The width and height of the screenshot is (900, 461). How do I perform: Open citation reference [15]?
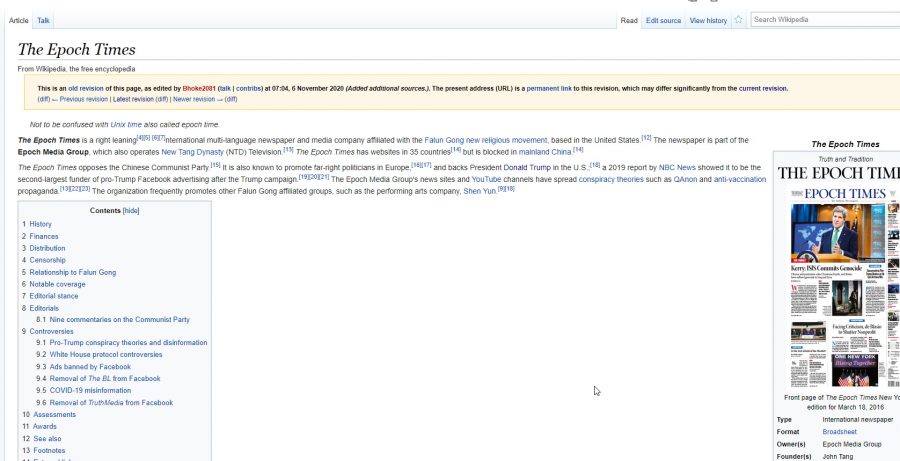(215, 165)
